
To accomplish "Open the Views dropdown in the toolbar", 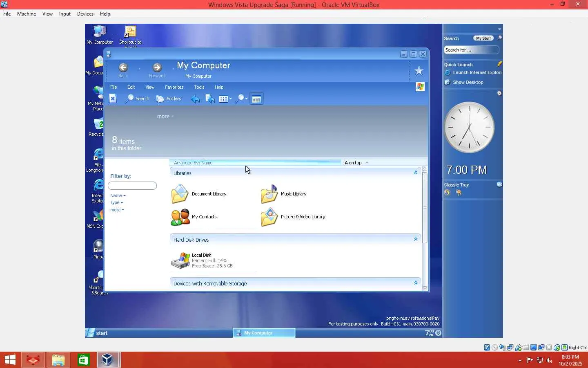I will [x=225, y=99].
